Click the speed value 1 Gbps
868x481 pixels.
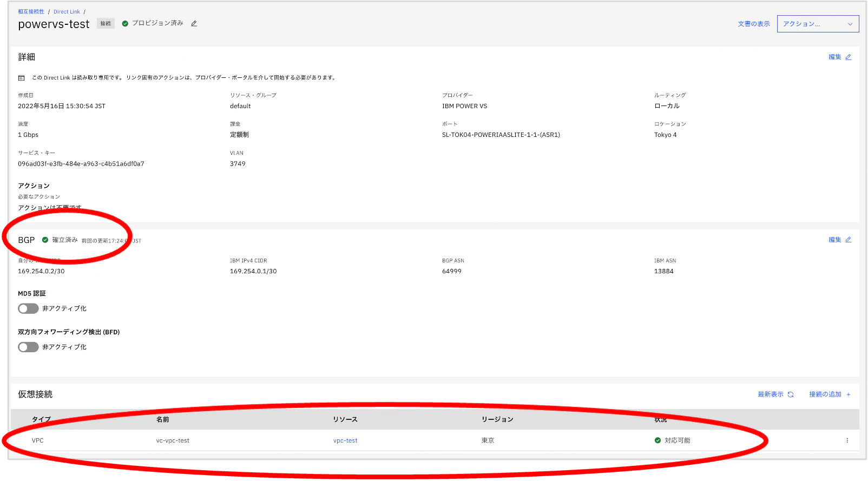click(x=28, y=135)
